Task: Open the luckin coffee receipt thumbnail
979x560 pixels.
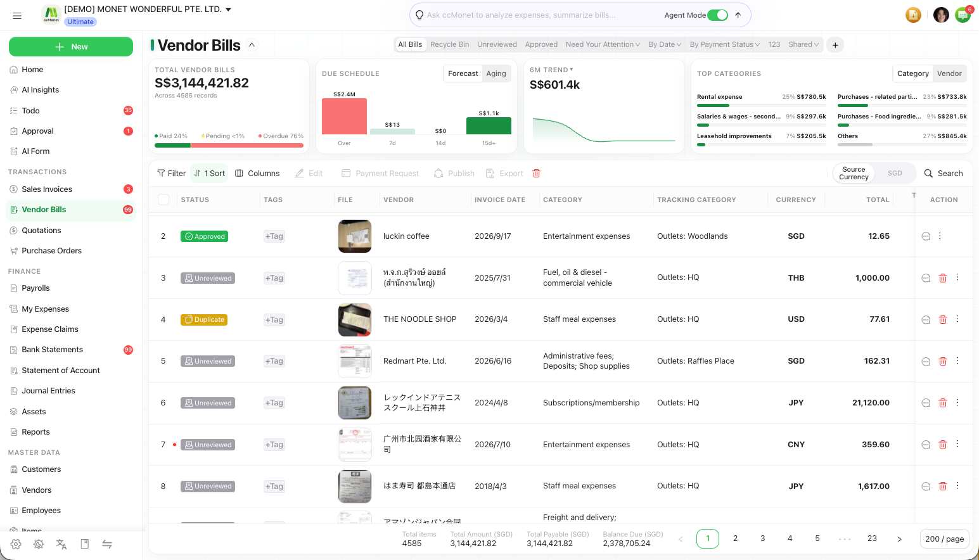Action: [x=355, y=236]
